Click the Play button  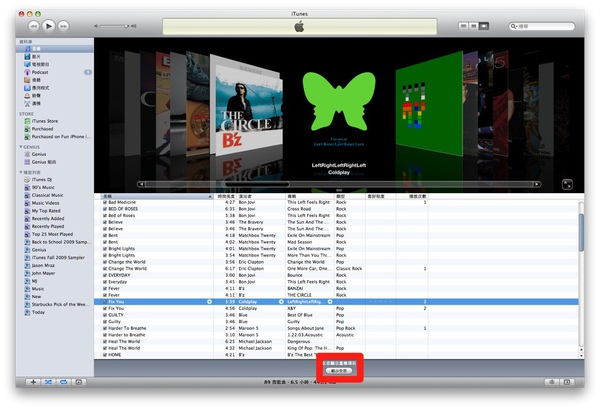(48, 26)
